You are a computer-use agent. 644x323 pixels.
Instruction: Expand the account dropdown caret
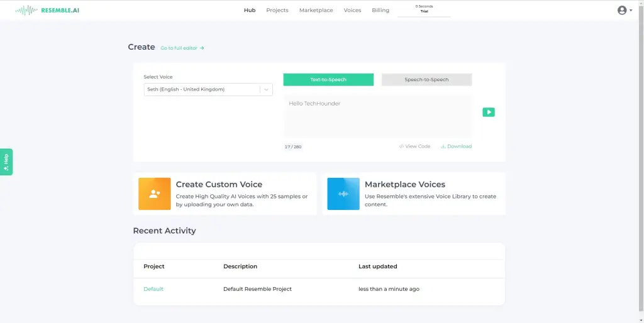pyautogui.click(x=631, y=11)
